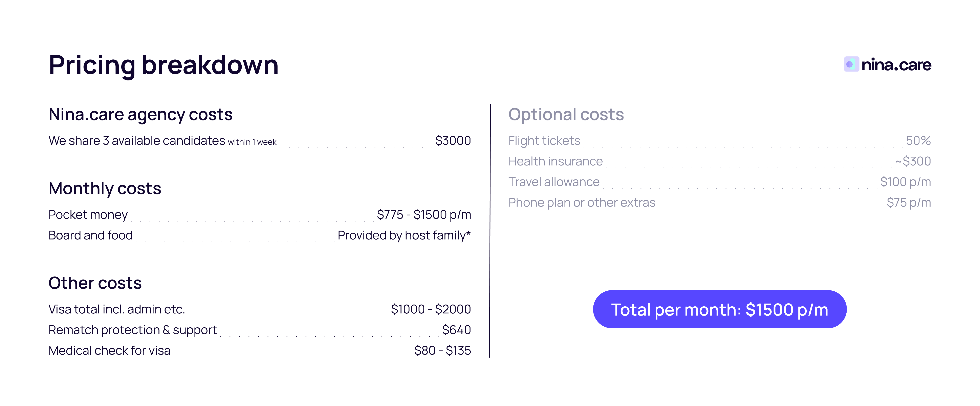
Task: Click the nina.care logo icon
Action: (x=851, y=64)
